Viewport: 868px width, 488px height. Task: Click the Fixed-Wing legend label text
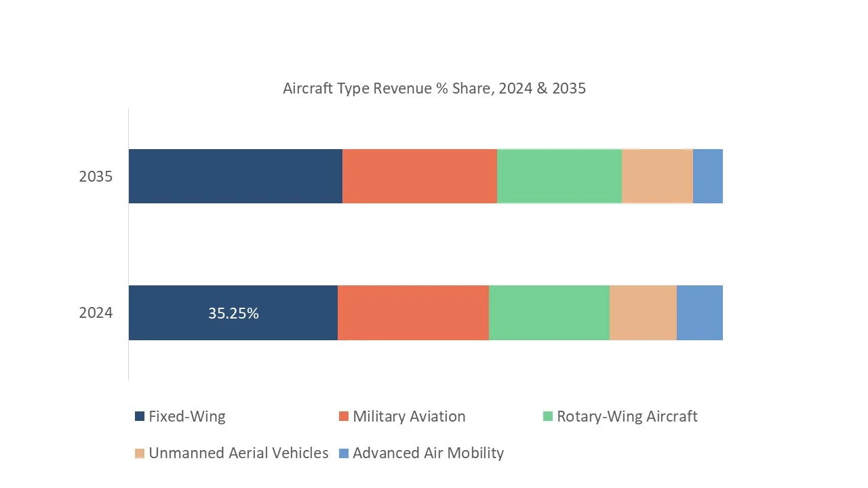pos(187,417)
